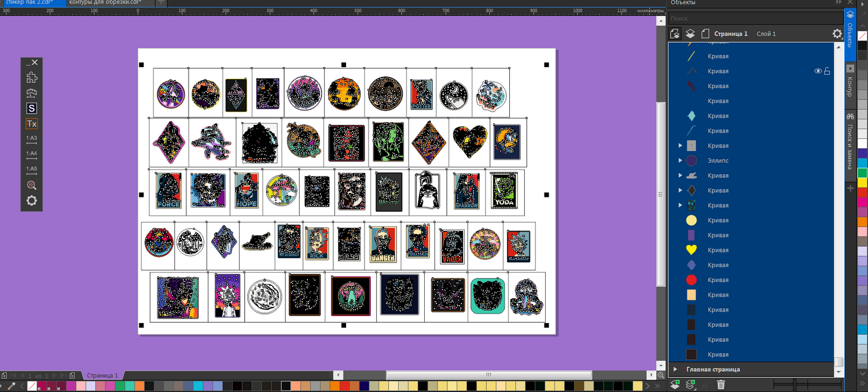Collapse the Объекты docker with double arrow
The height and width of the screenshot is (392, 868).
[838, 3]
